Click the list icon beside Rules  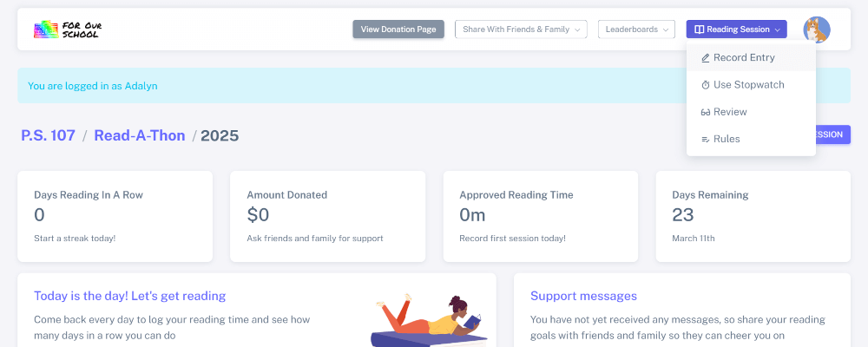click(x=706, y=139)
